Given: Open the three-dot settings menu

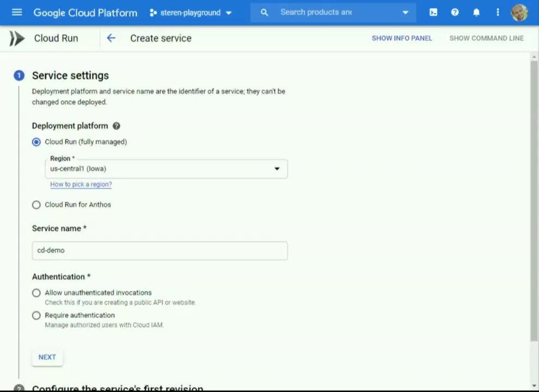Looking at the screenshot, I should 498,13.
